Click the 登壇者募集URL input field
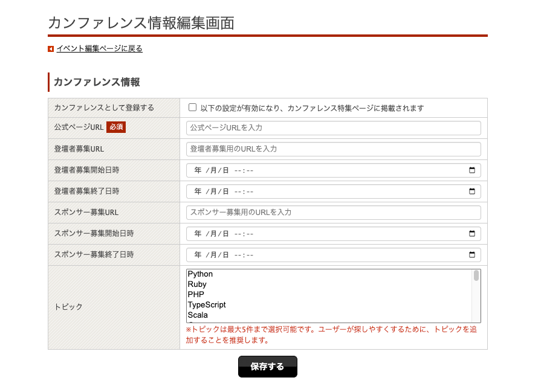 (x=332, y=149)
